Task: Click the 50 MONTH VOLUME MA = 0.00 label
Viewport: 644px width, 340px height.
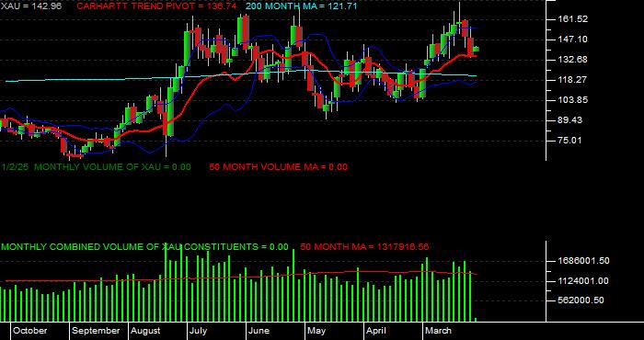Action: (x=278, y=167)
